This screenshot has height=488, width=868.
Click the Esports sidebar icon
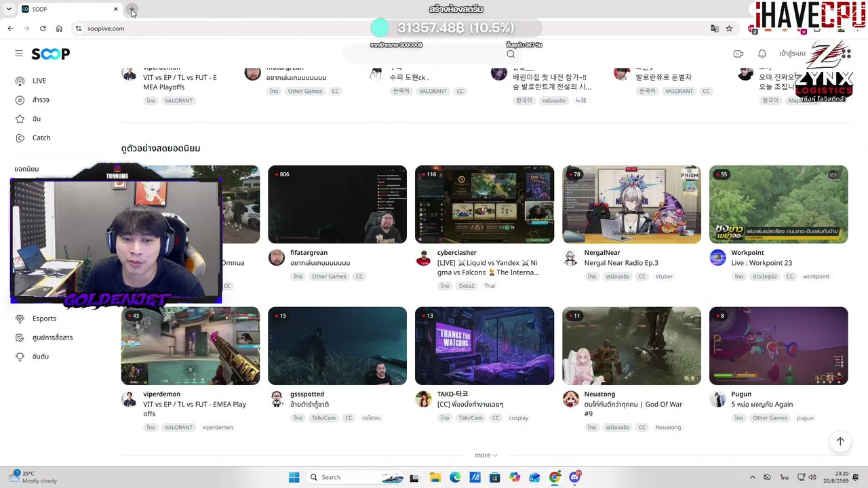pos(20,319)
